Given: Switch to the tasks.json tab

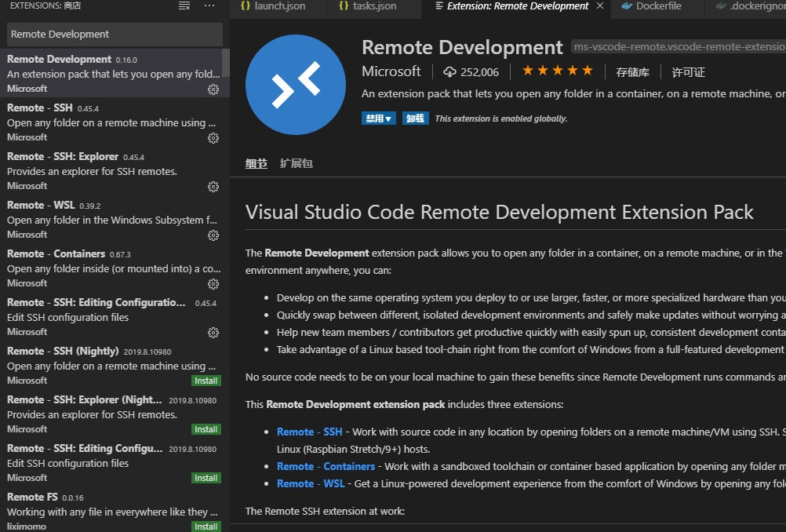Looking at the screenshot, I should tap(374, 6).
